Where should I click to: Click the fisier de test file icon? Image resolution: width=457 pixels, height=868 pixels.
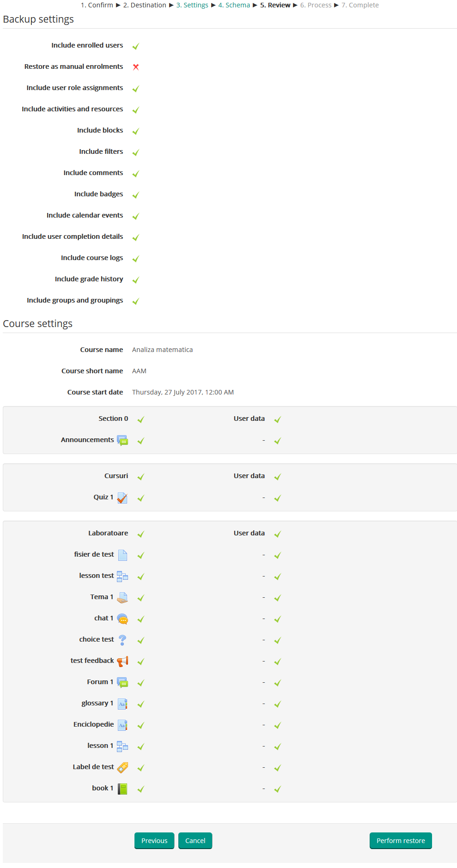[122, 555]
